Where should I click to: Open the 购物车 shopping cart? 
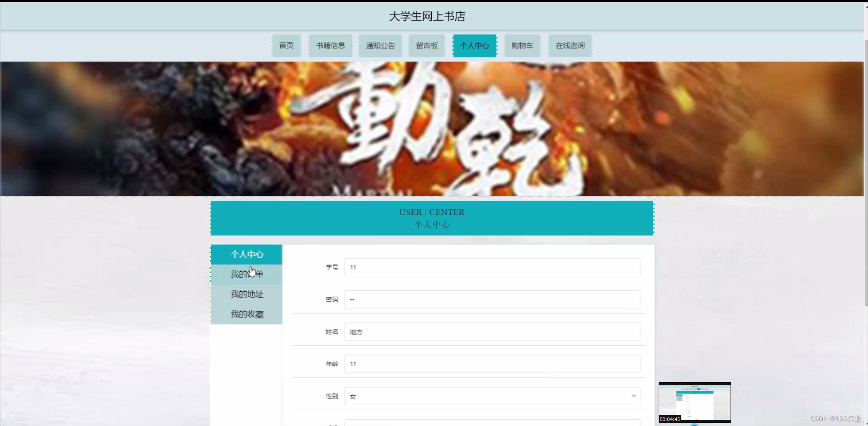pos(522,46)
